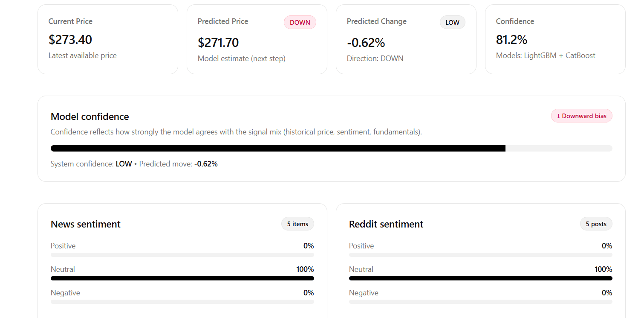Open the 5 items badge in News sentiment
The image size is (644, 318).
click(297, 224)
